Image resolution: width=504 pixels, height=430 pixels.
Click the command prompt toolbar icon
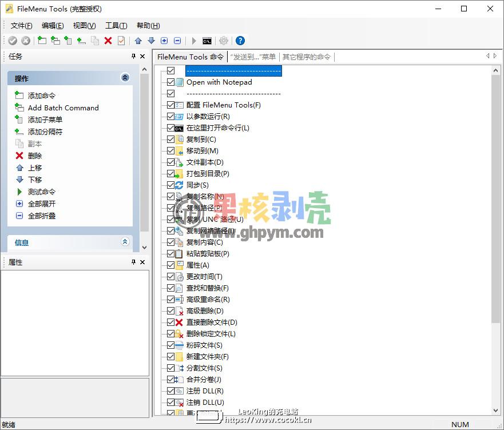coord(207,41)
